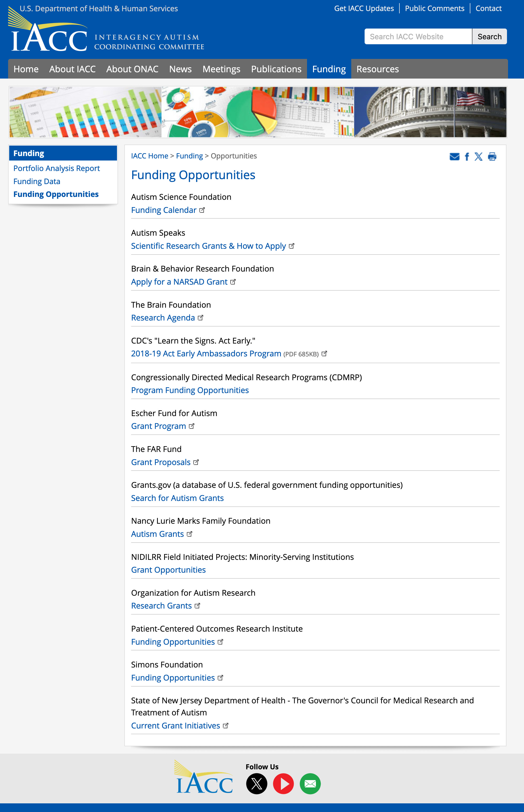Click the Funding Opportunities page heading
Image resolution: width=524 pixels, height=812 pixels.
193,175
